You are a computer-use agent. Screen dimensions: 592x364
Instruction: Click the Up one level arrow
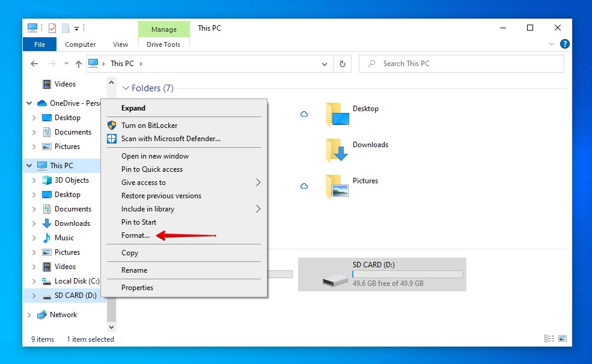click(78, 64)
